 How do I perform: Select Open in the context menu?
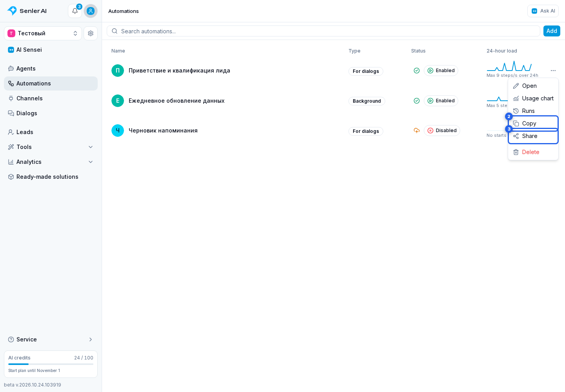pos(533,86)
